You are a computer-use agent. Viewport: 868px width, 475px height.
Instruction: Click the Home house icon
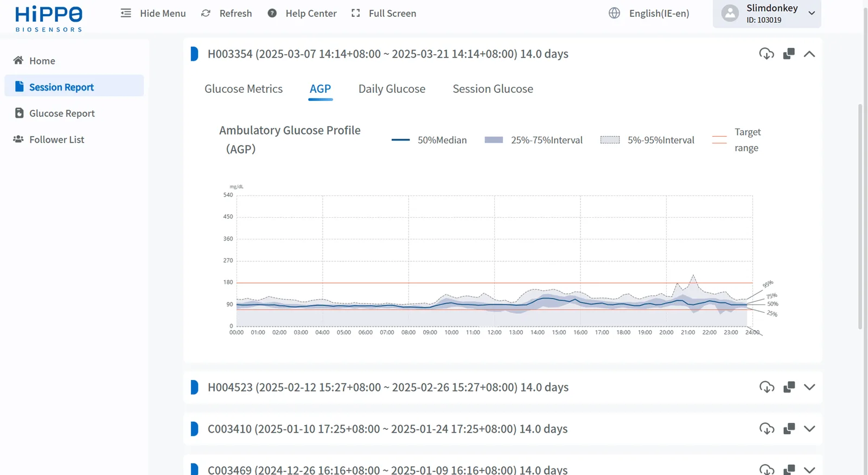[x=18, y=60]
